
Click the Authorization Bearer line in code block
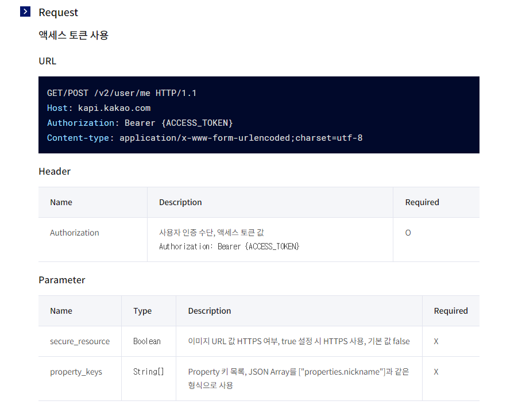(x=140, y=122)
